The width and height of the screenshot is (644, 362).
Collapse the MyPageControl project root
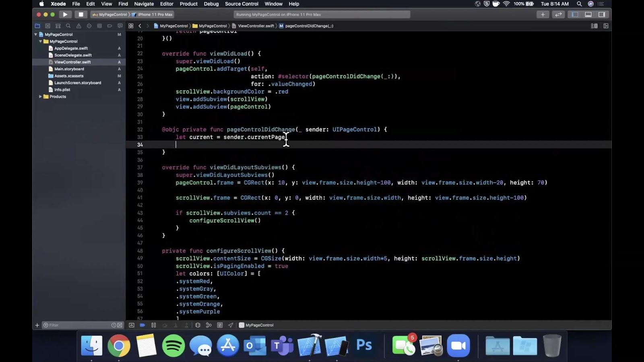coord(36,35)
